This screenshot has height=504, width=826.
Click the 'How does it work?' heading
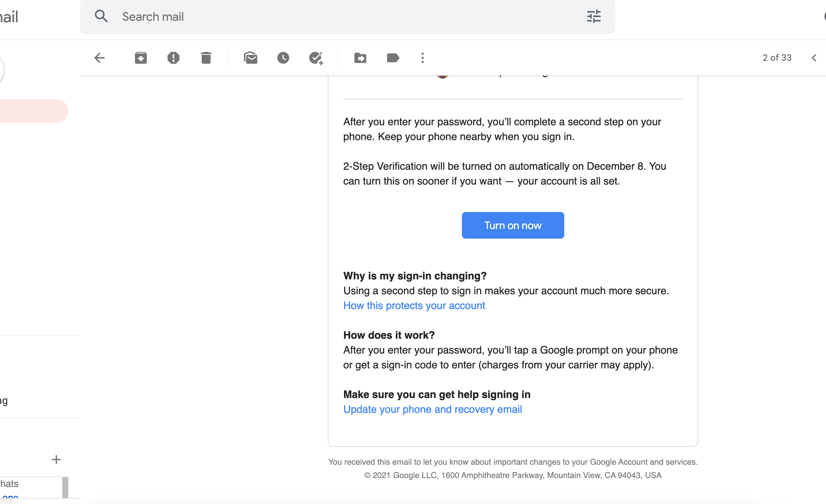pyautogui.click(x=389, y=335)
